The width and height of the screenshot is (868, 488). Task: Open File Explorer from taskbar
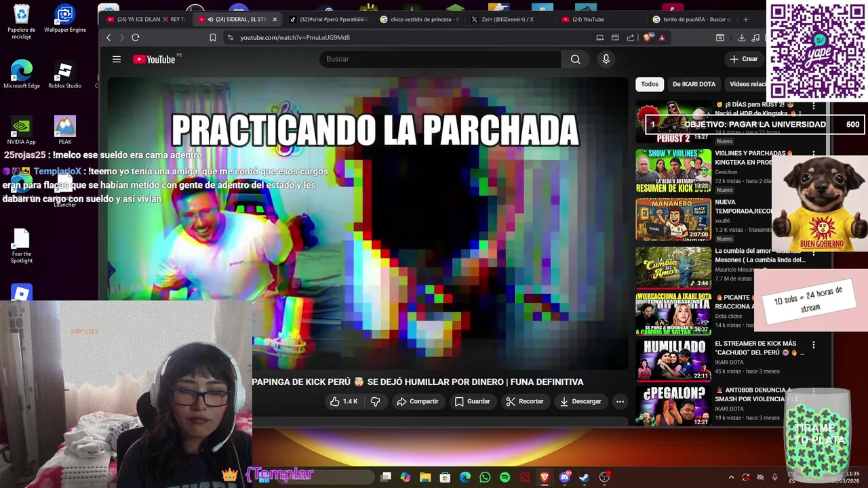tap(425, 477)
